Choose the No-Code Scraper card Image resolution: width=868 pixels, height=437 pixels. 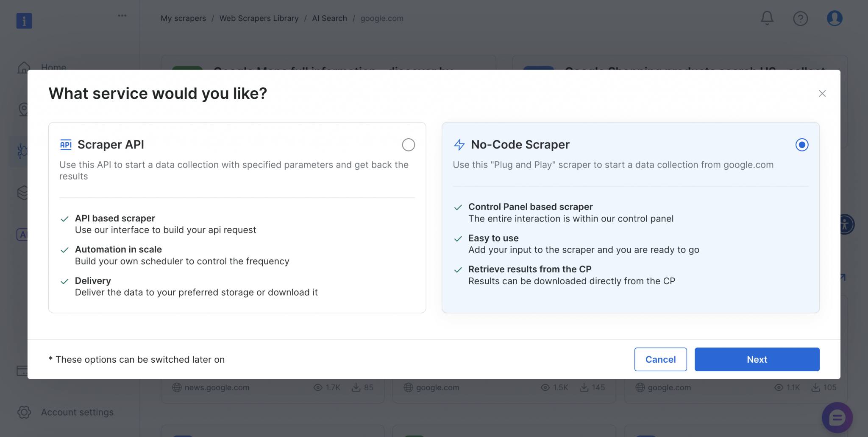click(630, 218)
